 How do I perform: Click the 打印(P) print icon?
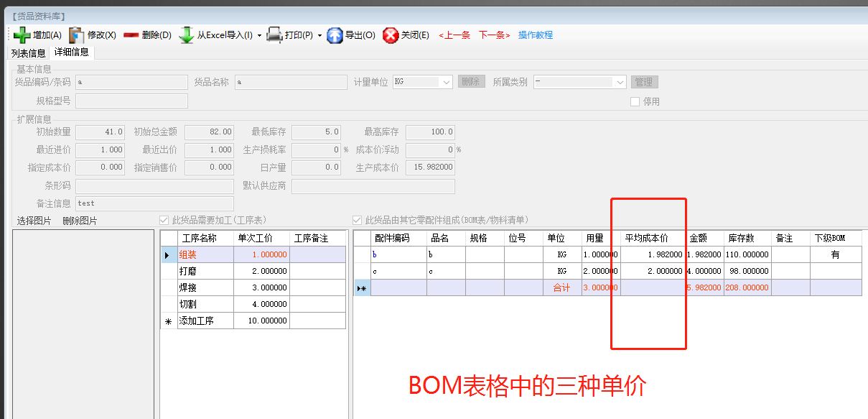(275, 34)
